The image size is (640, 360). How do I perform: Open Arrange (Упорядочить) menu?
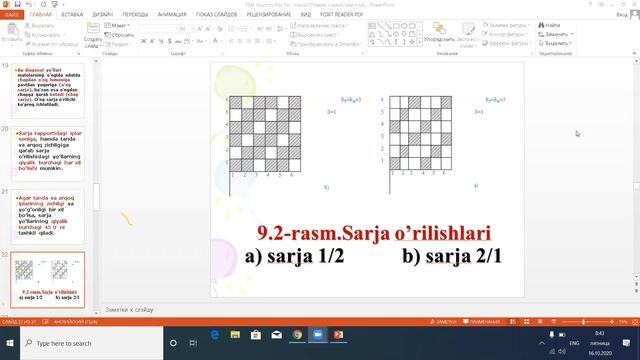[439, 33]
